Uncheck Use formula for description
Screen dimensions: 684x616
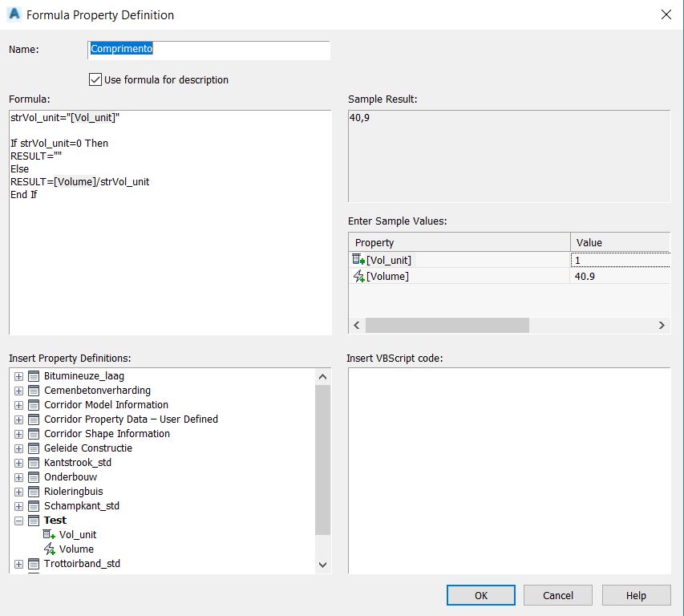click(95, 79)
